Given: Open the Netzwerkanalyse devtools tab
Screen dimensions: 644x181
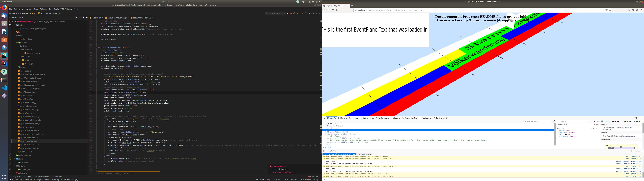Looking at the screenshot, I should 410,118.
